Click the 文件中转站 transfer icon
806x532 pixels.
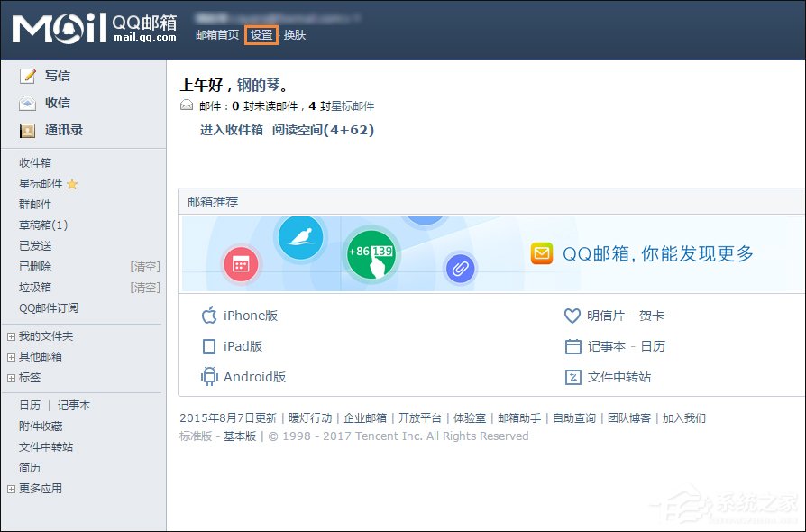(572, 378)
